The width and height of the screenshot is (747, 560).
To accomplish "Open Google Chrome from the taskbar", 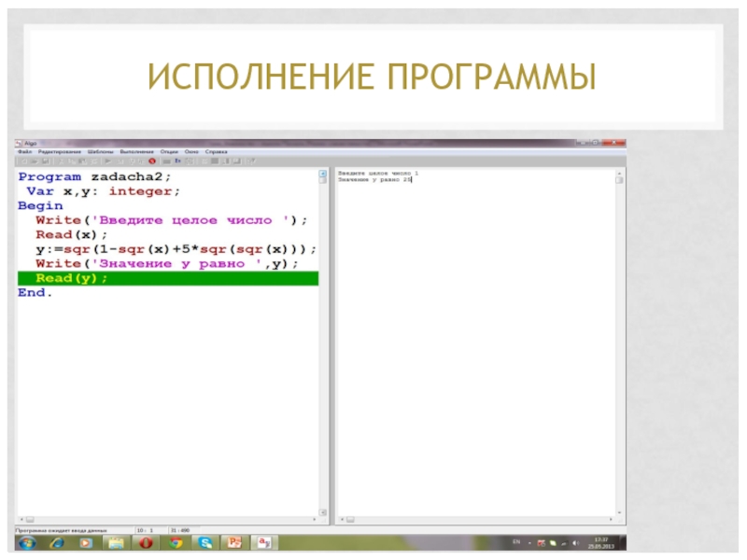I will click(x=176, y=543).
